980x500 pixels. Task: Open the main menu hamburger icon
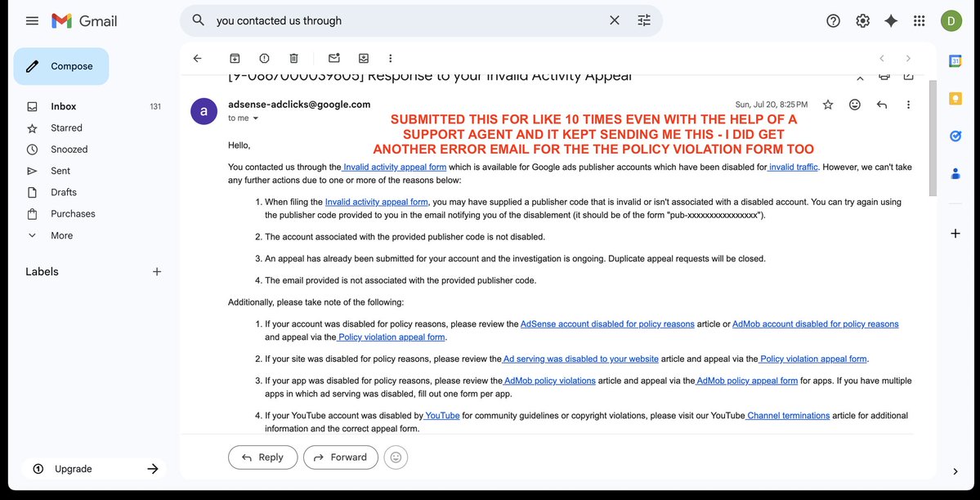[x=32, y=20]
